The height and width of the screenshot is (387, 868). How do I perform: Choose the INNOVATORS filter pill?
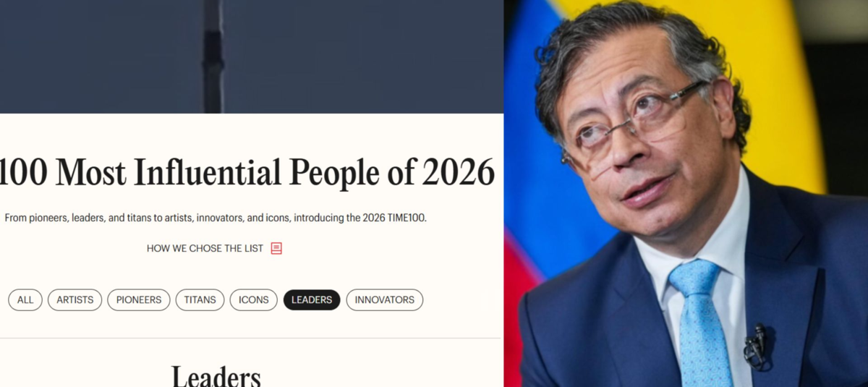(384, 299)
